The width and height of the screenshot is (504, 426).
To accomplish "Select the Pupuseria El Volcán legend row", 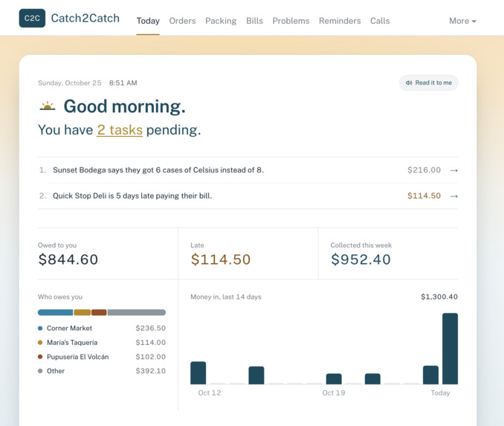I will tap(102, 357).
